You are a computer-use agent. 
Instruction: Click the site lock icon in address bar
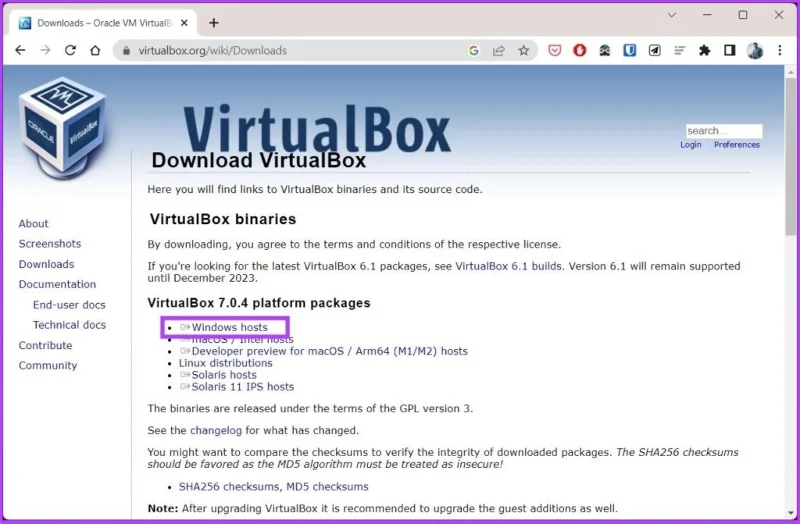(x=127, y=51)
